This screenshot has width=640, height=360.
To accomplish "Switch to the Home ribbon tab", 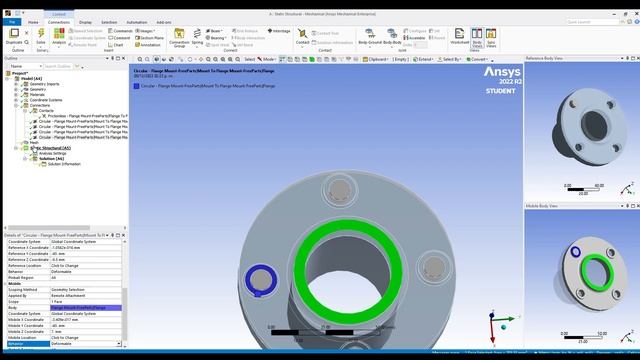I will coord(33,22).
